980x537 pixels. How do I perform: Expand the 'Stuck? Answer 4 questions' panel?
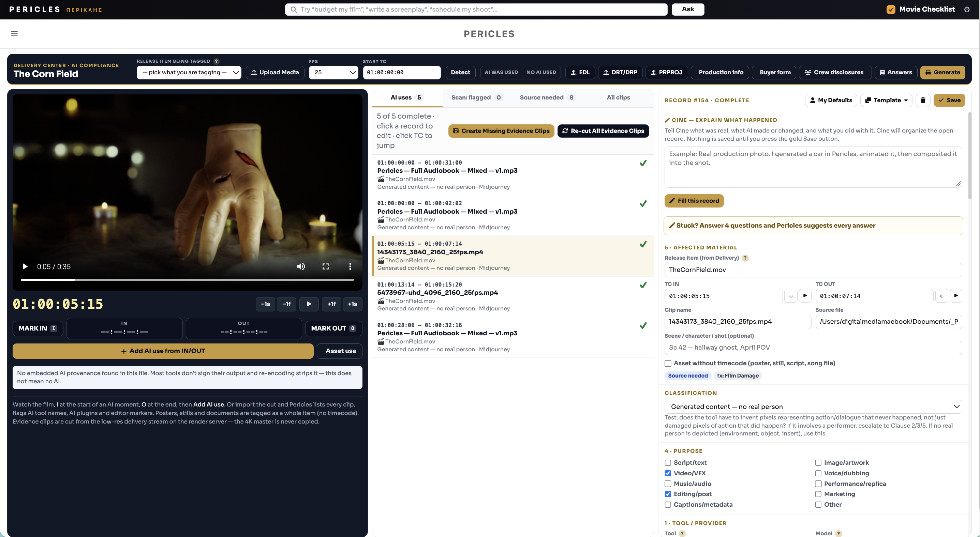[813, 226]
